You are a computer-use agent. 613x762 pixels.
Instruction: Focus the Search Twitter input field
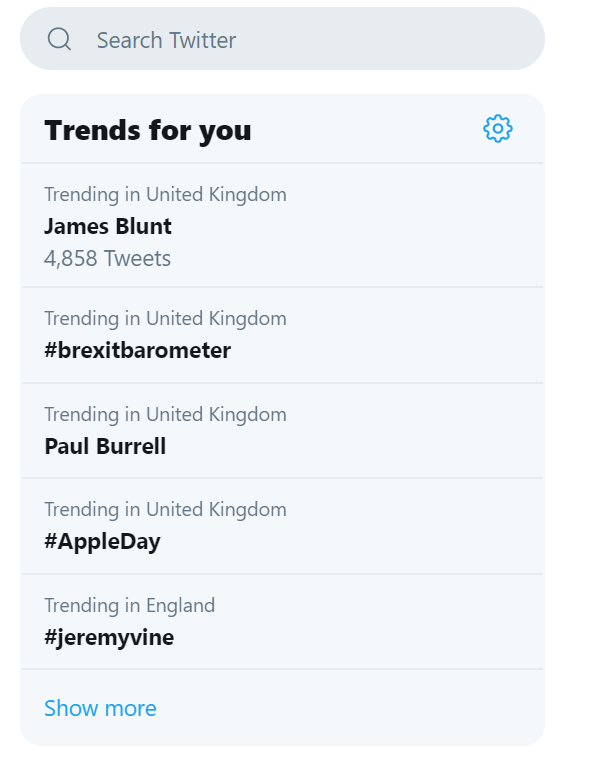tap(300, 40)
